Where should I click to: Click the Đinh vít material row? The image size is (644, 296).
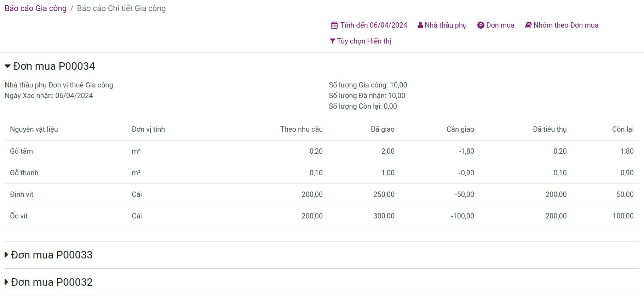point(22,194)
